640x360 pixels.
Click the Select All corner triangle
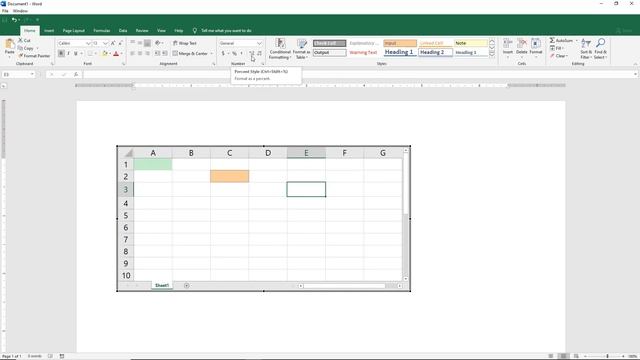click(x=128, y=153)
